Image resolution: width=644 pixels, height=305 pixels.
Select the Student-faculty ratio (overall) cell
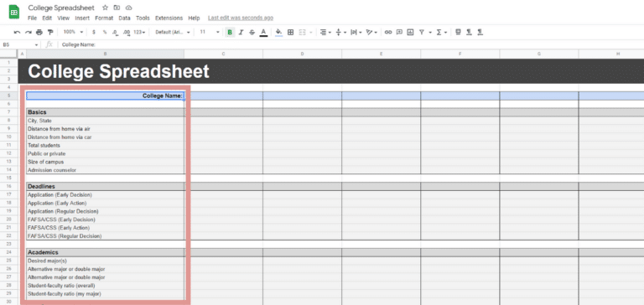(x=105, y=285)
